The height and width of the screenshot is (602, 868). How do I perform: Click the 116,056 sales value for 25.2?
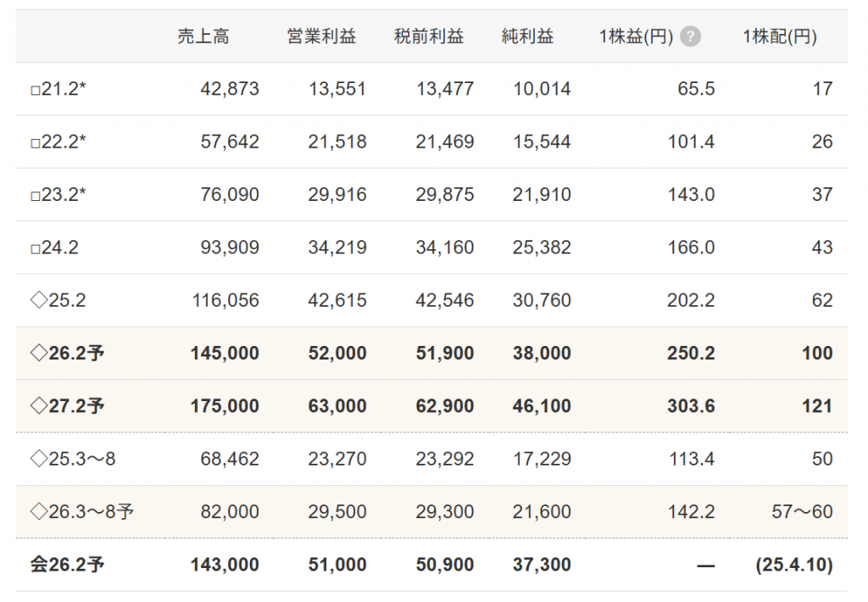(x=225, y=300)
